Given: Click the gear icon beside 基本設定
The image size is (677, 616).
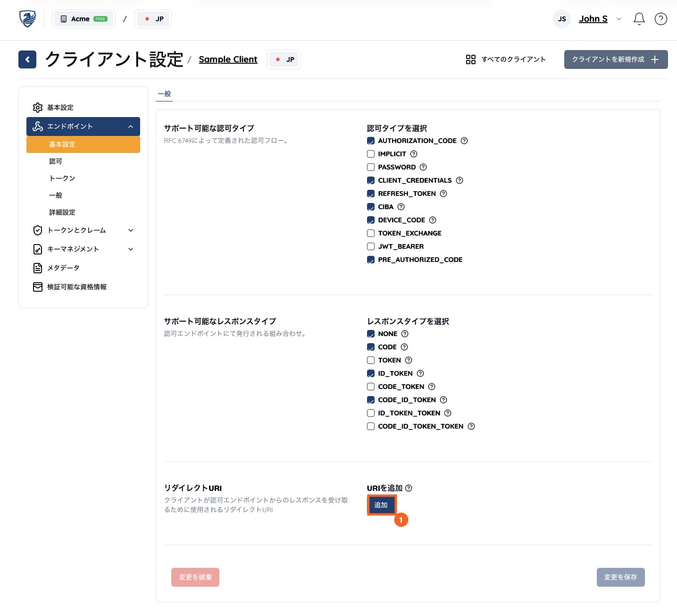Looking at the screenshot, I should [38, 108].
